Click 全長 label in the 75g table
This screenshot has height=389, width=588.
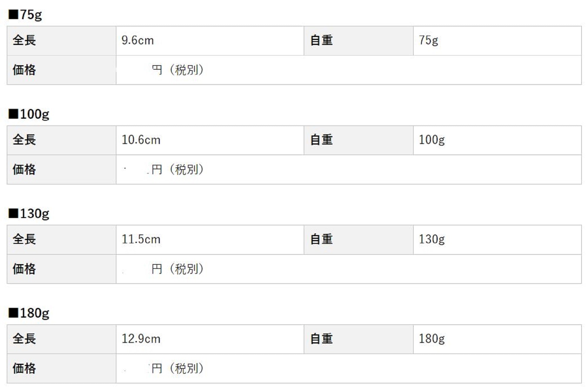coord(24,41)
